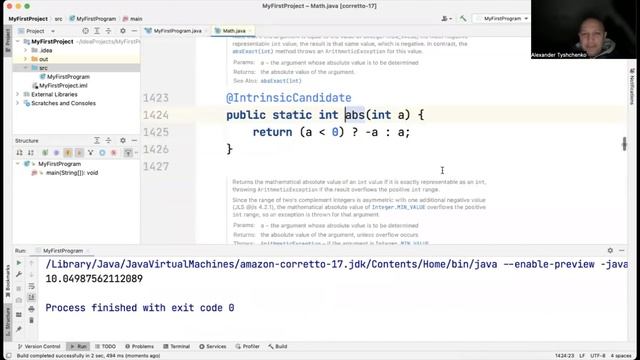Click the src breadcrumb in navigation bar
The width and height of the screenshot is (640, 360).
pyautogui.click(x=58, y=19)
